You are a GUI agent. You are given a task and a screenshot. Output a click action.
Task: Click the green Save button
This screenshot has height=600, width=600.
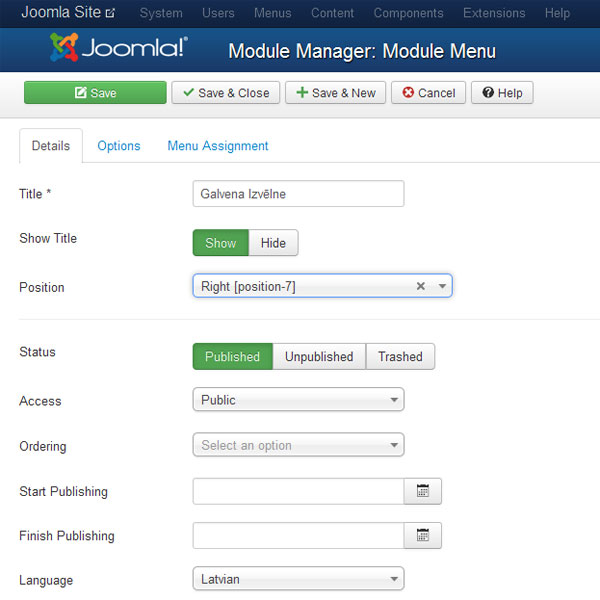pos(95,93)
